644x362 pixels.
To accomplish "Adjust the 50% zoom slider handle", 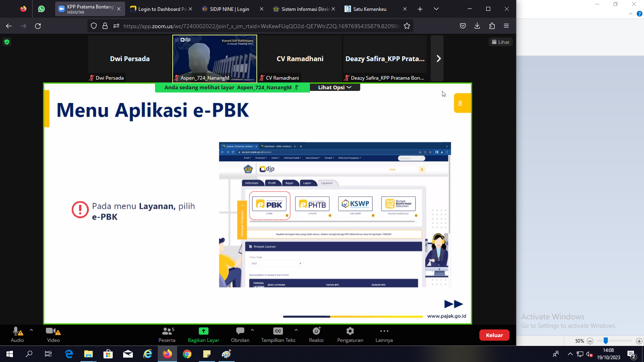I will point(605,341).
